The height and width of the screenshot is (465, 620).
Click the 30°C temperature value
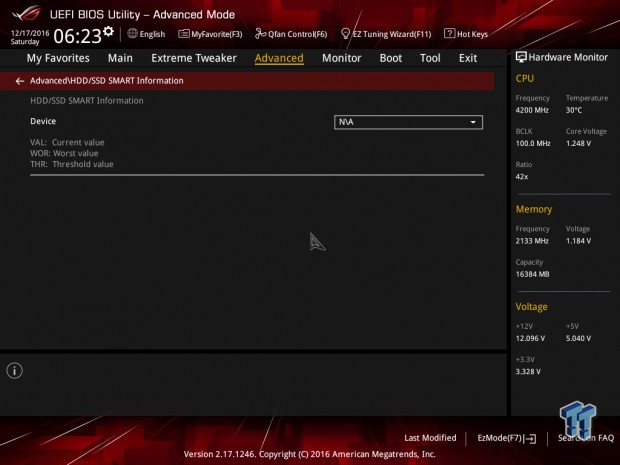click(574, 110)
